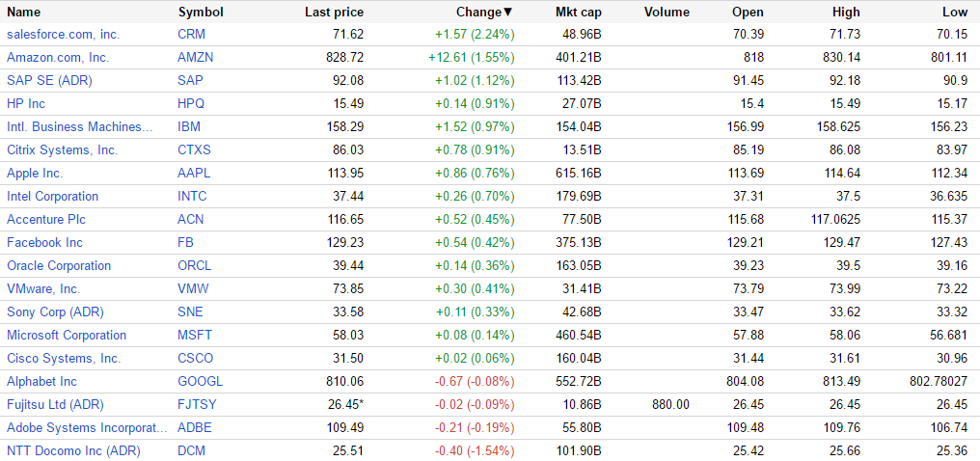This screenshot has width=980, height=461.
Task: Click the CSCO ticker symbol
Action: click(196, 358)
